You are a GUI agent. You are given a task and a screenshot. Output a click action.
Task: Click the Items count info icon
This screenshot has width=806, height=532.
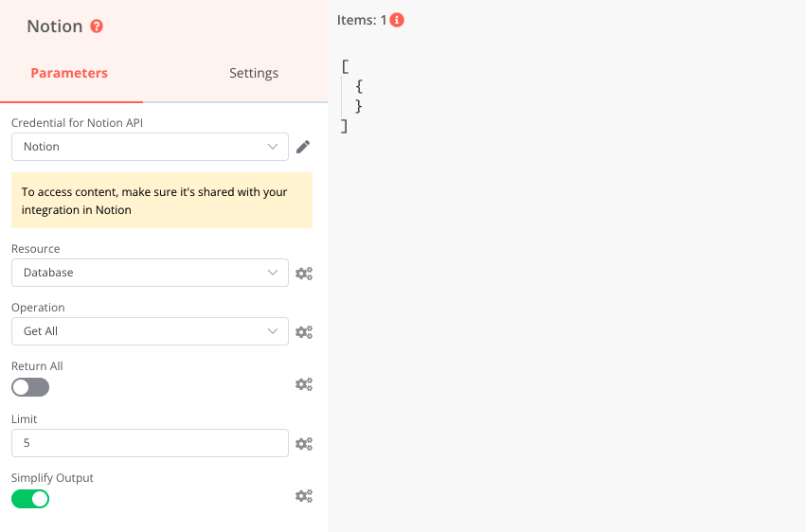coord(397,20)
